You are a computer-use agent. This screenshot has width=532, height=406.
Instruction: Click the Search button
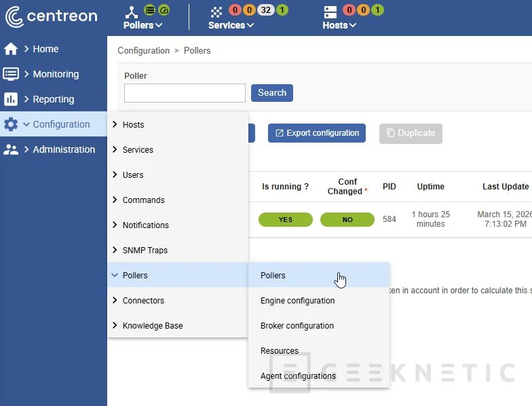point(271,92)
